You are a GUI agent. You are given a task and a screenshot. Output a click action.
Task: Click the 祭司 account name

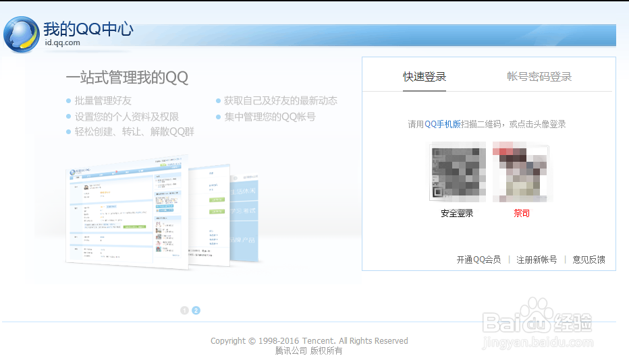522,213
